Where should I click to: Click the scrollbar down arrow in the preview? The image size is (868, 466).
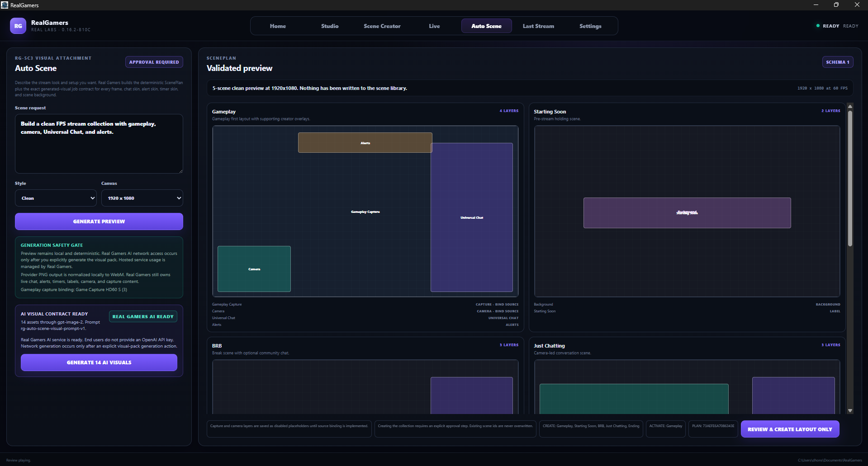coord(850,411)
